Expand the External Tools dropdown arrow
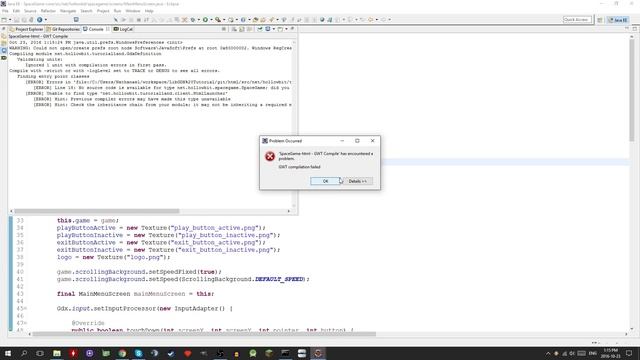Screen dimensions: 640x360 coord(224,20)
